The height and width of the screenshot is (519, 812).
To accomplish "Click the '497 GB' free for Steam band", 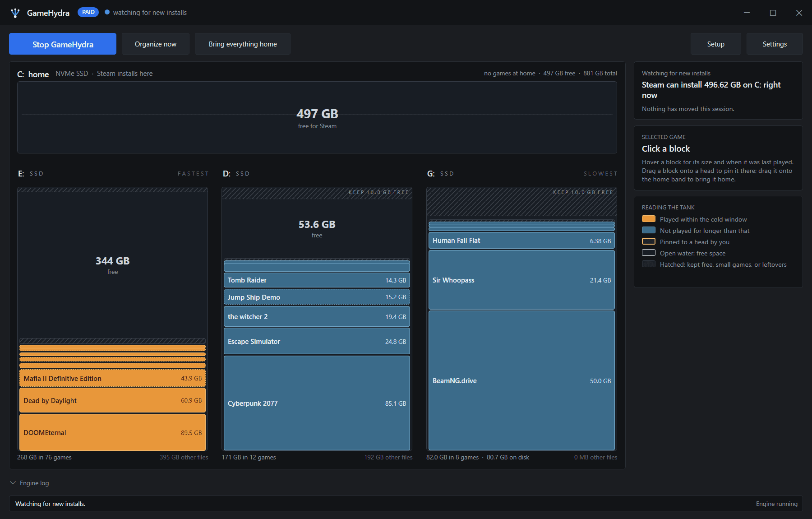I will click(x=317, y=117).
